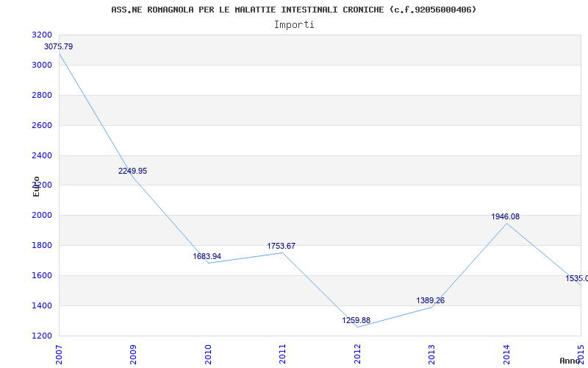
Task: Click the y-axis value 1600
Action: [42, 275]
